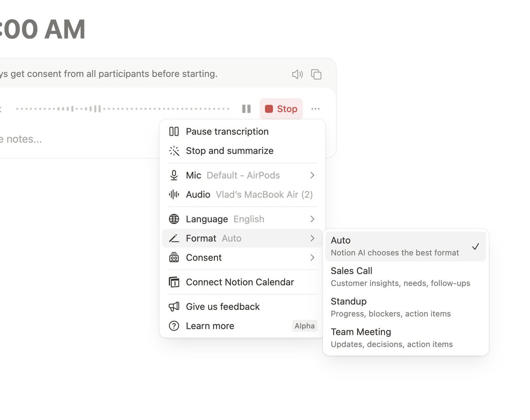Click the chevron next to Mic

point(312,176)
